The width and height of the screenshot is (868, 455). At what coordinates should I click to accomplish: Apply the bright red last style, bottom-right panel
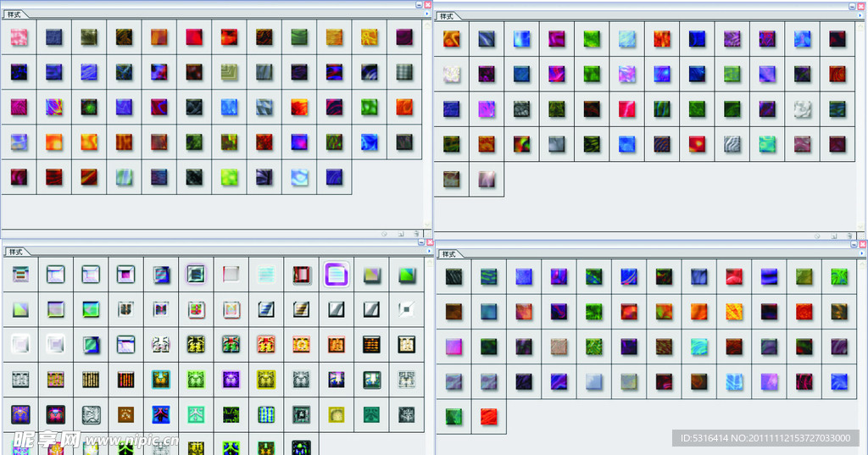pos(488,416)
